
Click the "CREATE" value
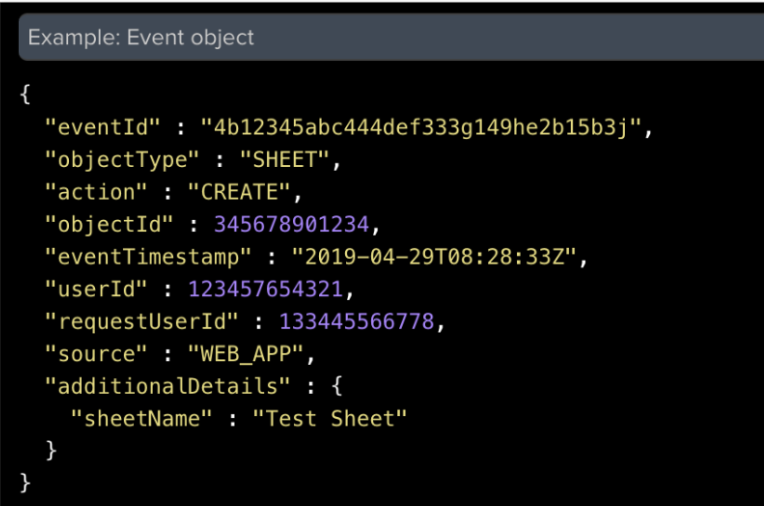coord(239,192)
